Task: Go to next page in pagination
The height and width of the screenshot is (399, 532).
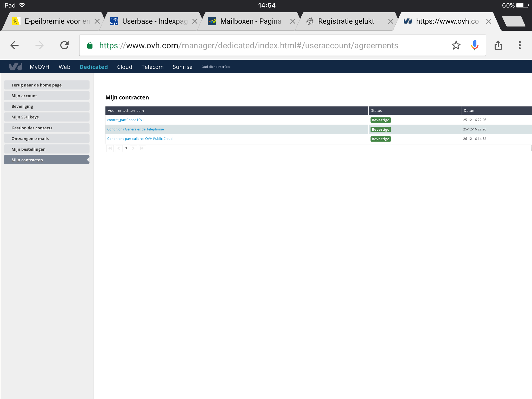Action: tap(133, 148)
